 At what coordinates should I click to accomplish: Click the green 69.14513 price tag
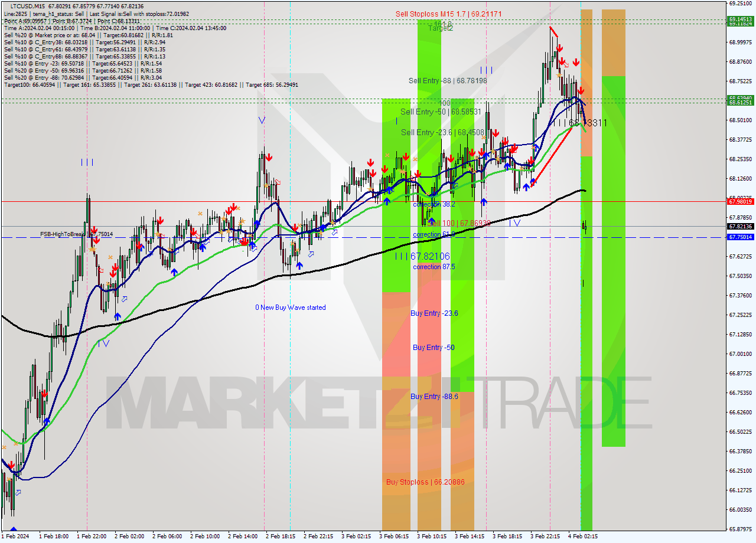740,19
